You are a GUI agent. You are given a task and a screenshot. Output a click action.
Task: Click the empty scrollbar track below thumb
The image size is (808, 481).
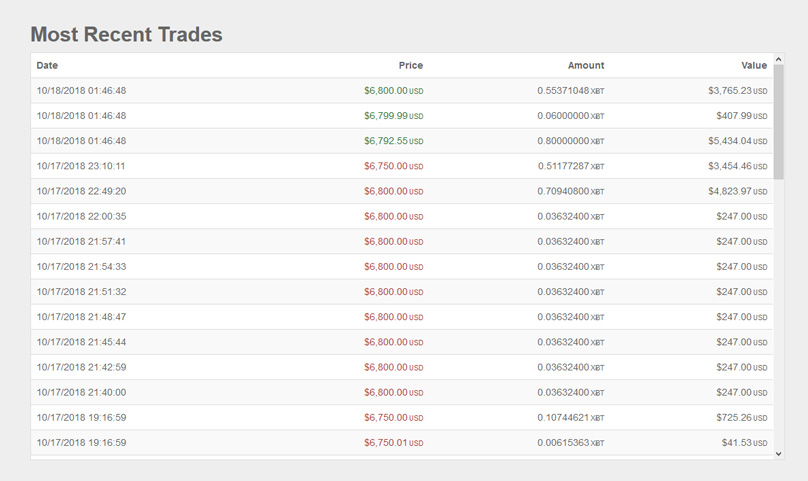coord(779,320)
